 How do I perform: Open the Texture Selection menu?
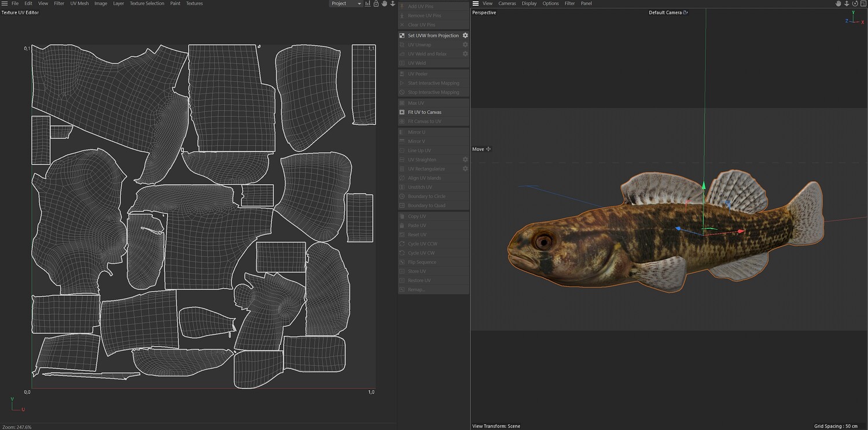(146, 3)
